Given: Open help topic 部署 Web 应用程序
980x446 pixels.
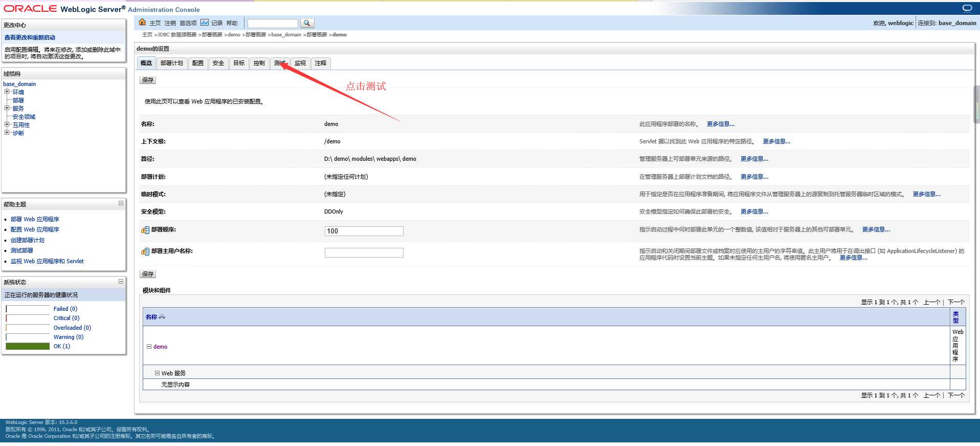Looking at the screenshot, I should point(35,219).
